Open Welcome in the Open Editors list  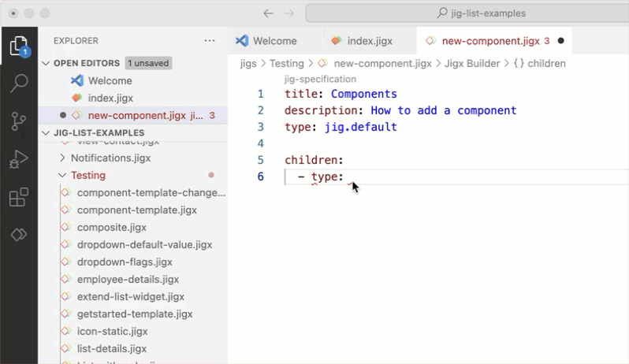[x=110, y=80]
